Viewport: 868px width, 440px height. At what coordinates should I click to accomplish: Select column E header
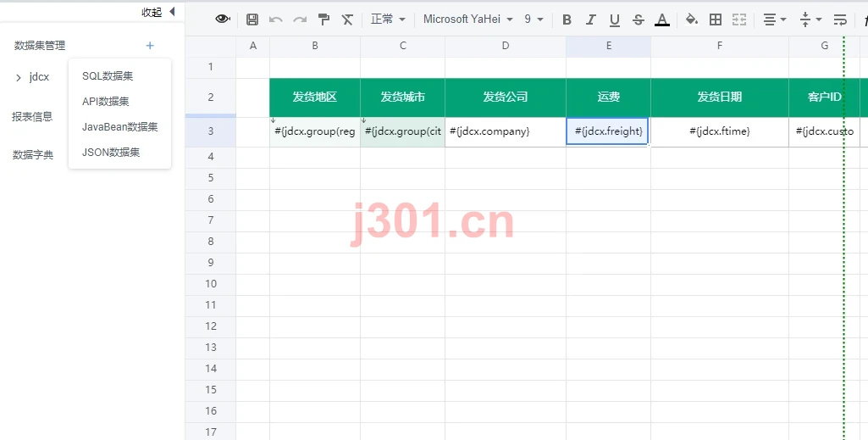coord(608,46)
